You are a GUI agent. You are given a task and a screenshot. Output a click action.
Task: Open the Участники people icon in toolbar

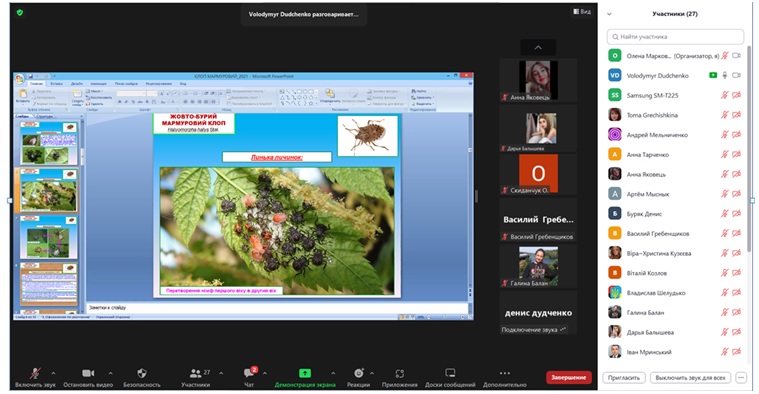(196, 373)
